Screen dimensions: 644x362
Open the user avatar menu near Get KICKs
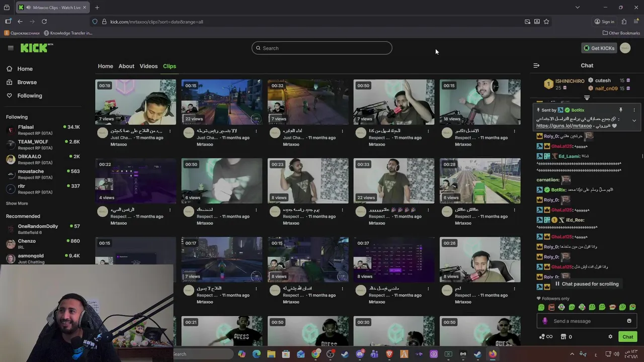click(x=625, y=48)
